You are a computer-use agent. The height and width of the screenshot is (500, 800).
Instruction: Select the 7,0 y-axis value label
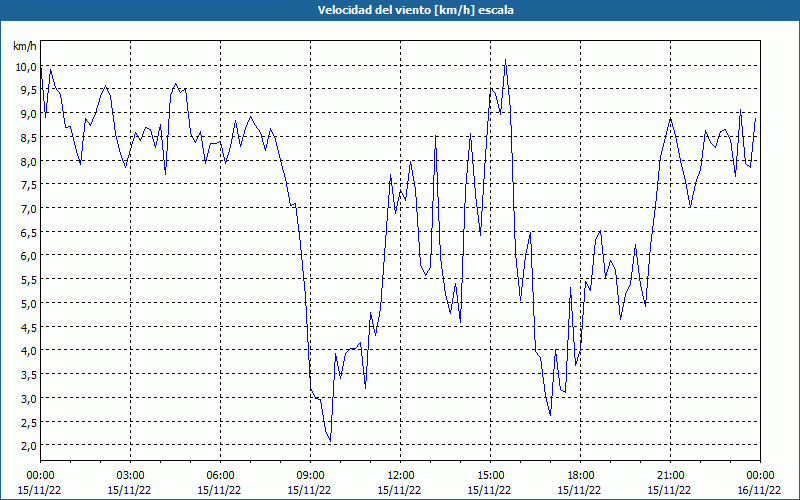tap(29, 209)
